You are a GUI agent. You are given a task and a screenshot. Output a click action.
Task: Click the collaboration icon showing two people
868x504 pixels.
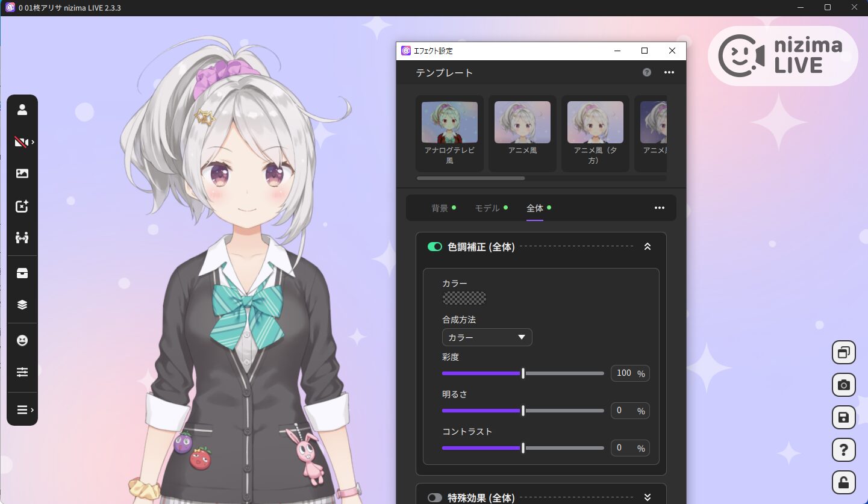[x=22, y=237]
